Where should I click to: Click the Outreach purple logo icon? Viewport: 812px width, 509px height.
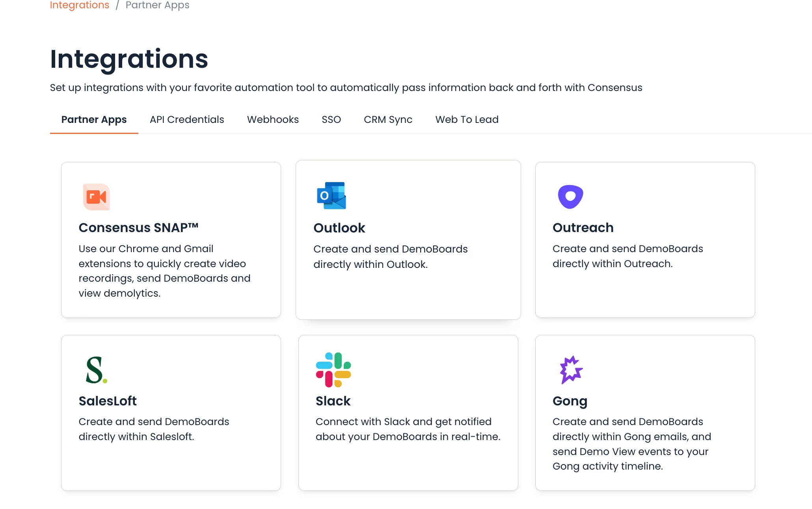tap(570, 197)
